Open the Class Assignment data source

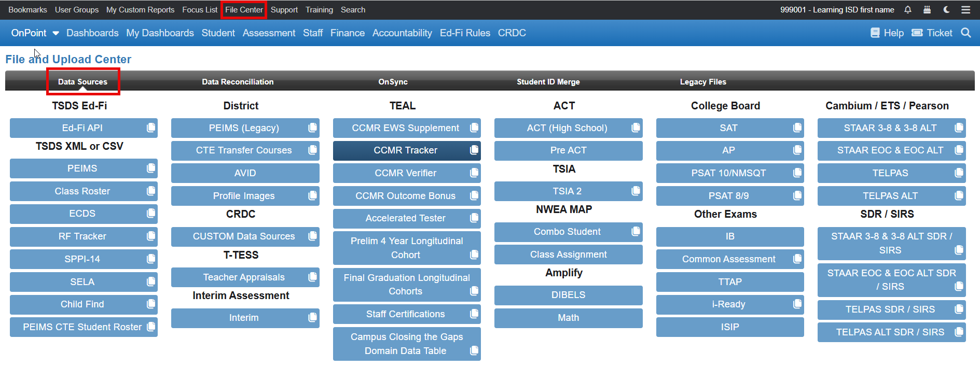[568, 255]
